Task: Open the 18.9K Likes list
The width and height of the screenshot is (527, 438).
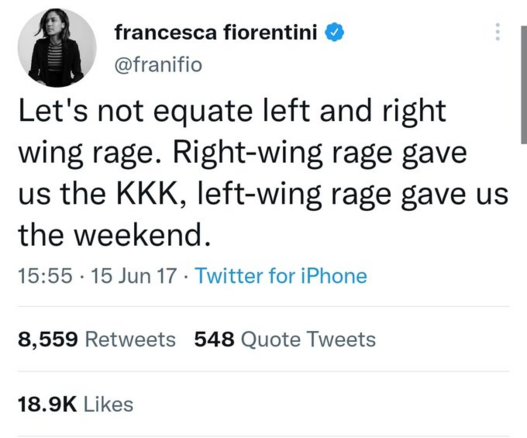Action: (x=76, y=404)
